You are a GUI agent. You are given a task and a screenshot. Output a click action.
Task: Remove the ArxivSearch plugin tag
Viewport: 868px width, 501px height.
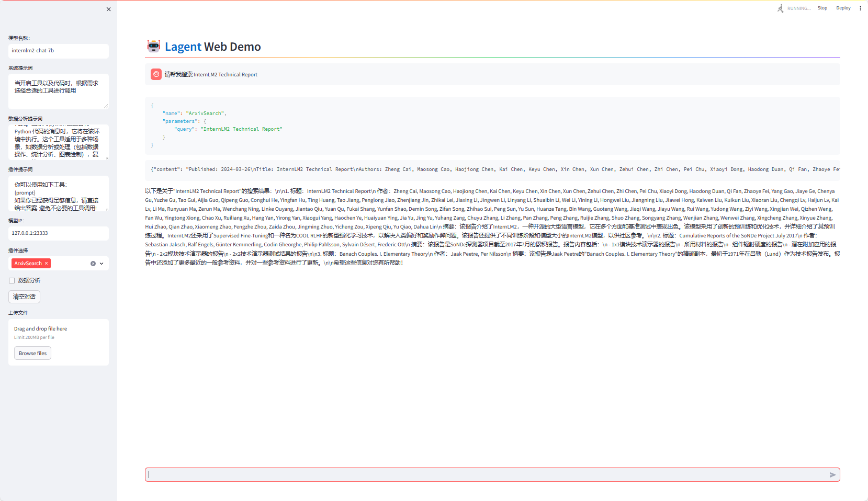click(x=47, y=264)
